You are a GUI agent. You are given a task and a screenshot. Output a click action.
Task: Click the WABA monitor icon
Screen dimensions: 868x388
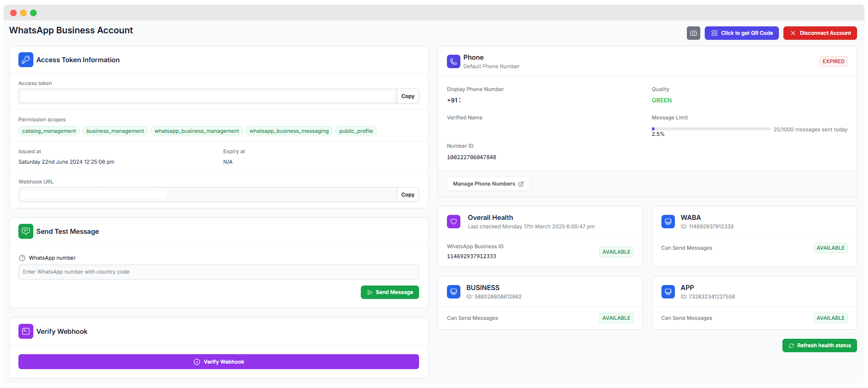(x=668, y=222)
